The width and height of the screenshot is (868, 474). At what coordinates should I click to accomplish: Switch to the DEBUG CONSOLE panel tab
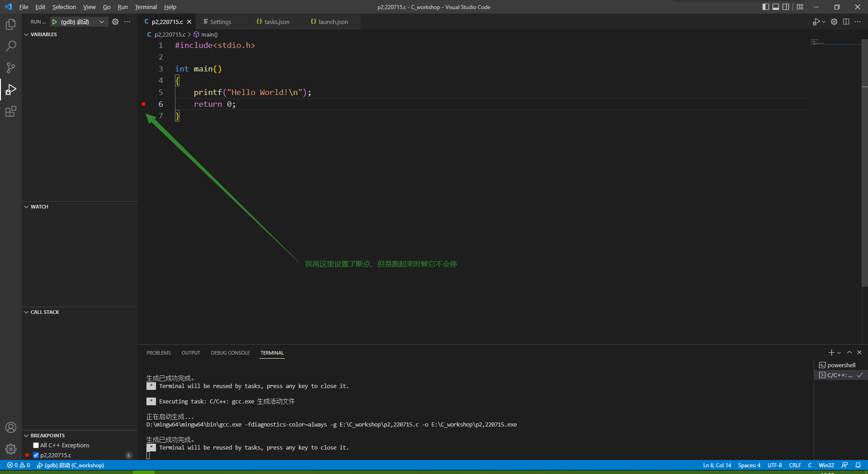(230, 353)
